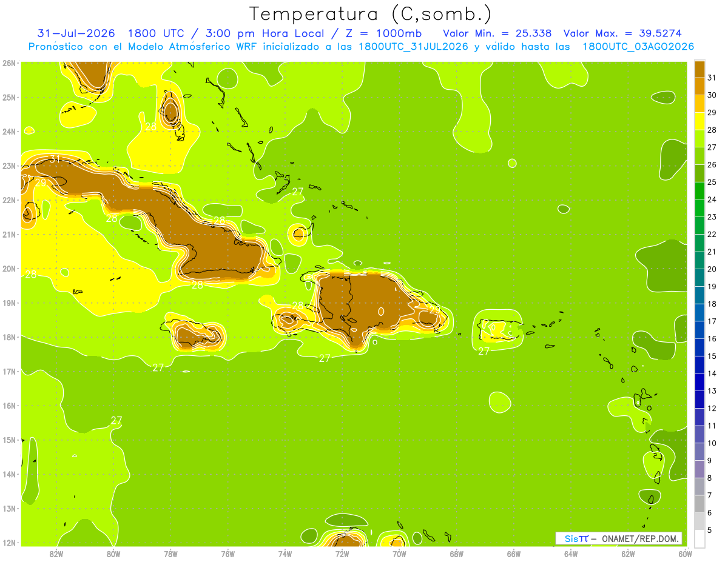The width and height of the screenshot is (728, 562).
Task: Click "15" label on the color scale
Action: 712,356
